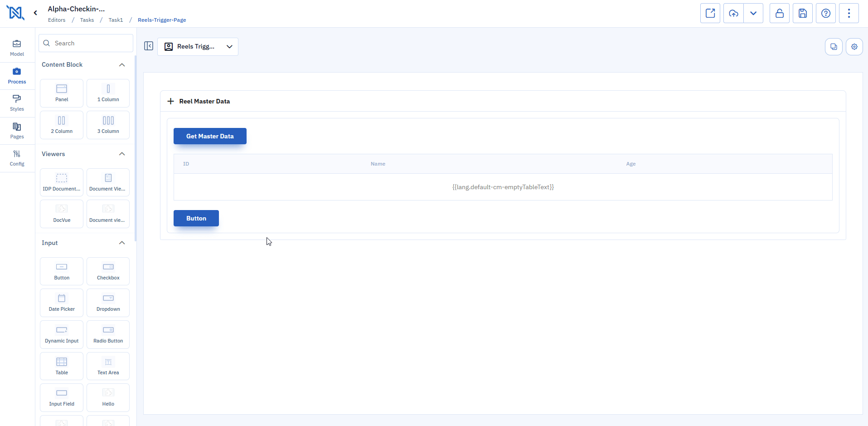Open the canvas settings gear icon
The width and height of the screenshot is (868, 426).
coord(854,47)
